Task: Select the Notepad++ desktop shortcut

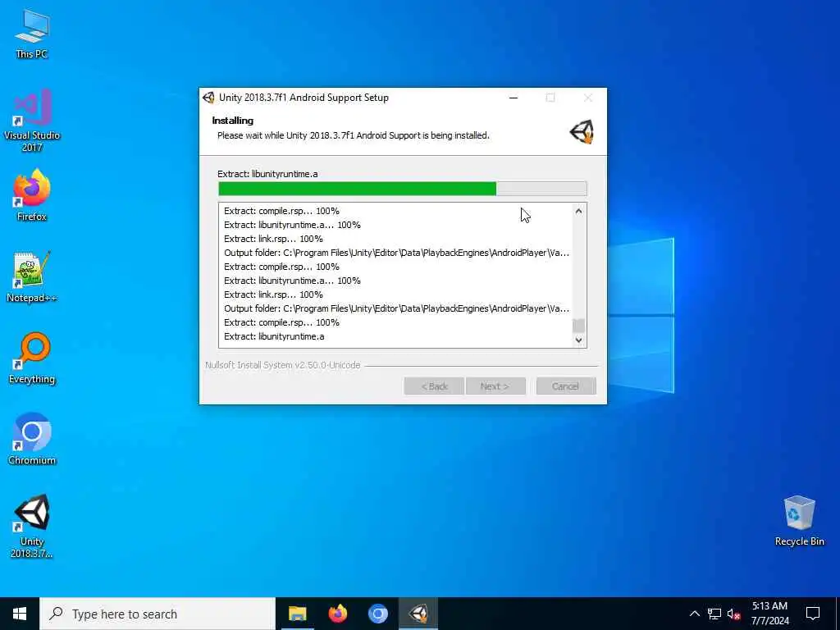Action: 32,277
